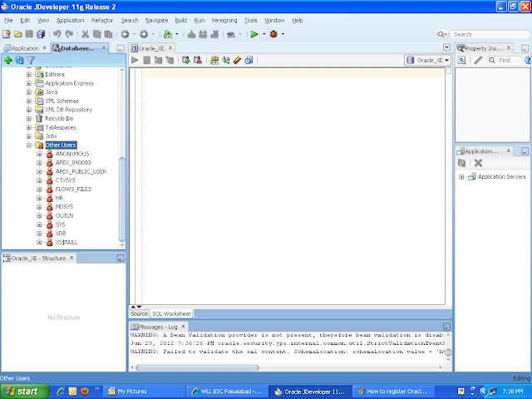Expand the ANONYMOUS user node

[x=39, y=154]
